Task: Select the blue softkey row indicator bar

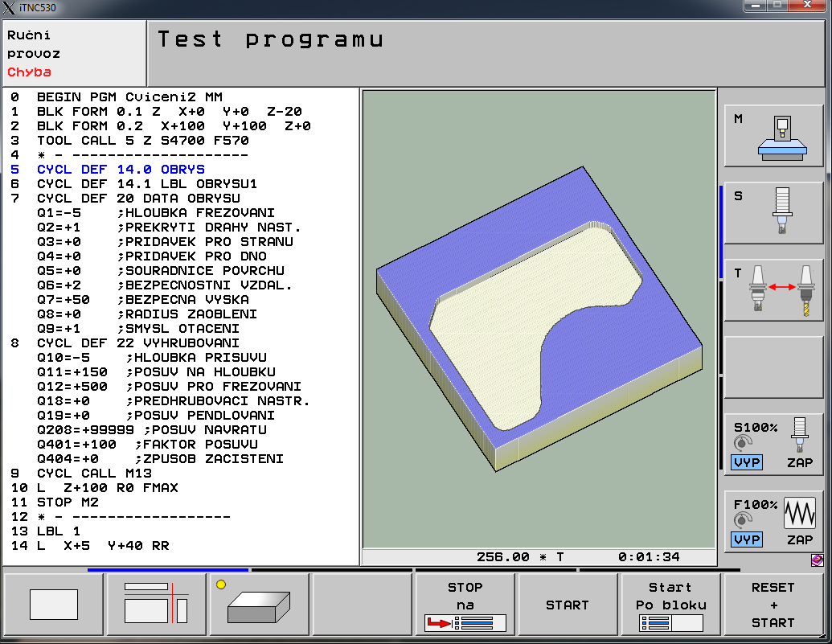Action: pyautogui.click(x=169, y=569)
